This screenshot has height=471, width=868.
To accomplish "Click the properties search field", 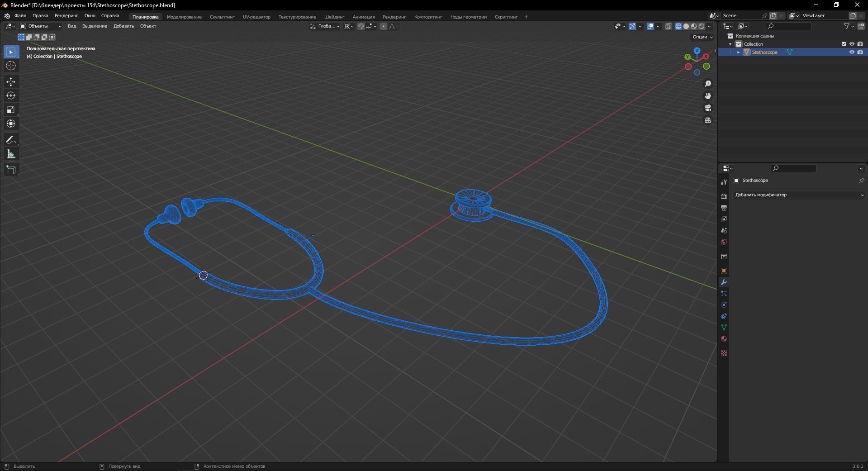I will 793,168.
